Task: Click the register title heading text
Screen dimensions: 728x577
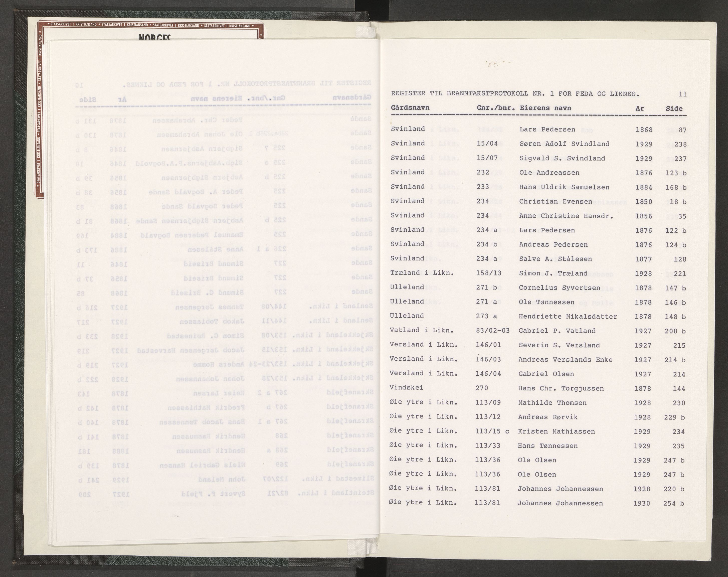Action: coord(515,94)
